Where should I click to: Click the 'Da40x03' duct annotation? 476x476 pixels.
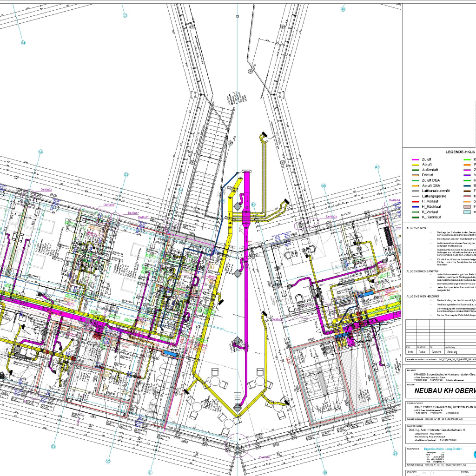click(x=46, y=190)
